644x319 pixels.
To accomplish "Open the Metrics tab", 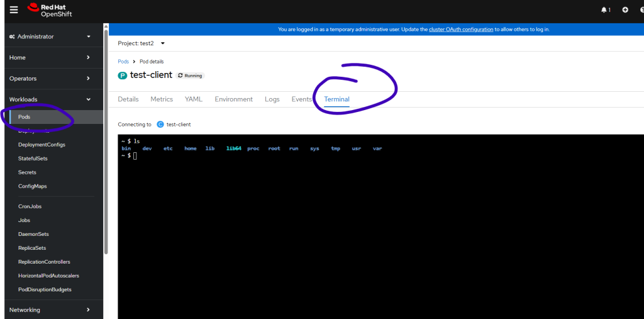I will click(162, 99).
